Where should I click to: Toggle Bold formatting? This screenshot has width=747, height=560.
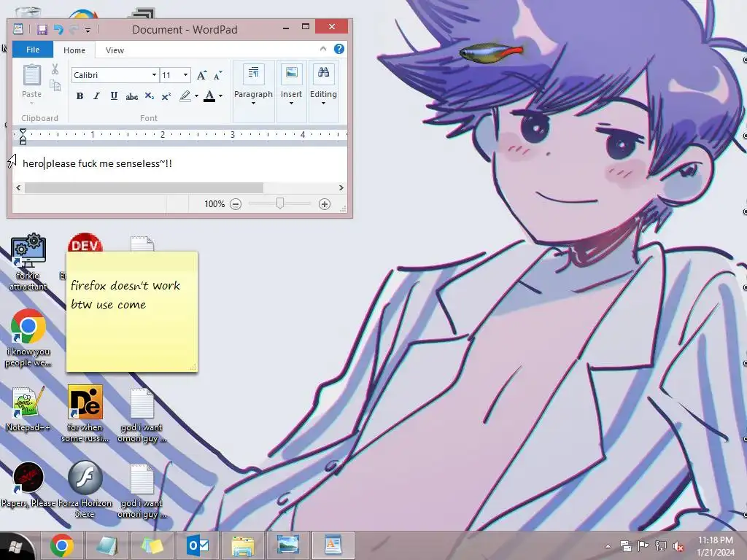(80, 96)
